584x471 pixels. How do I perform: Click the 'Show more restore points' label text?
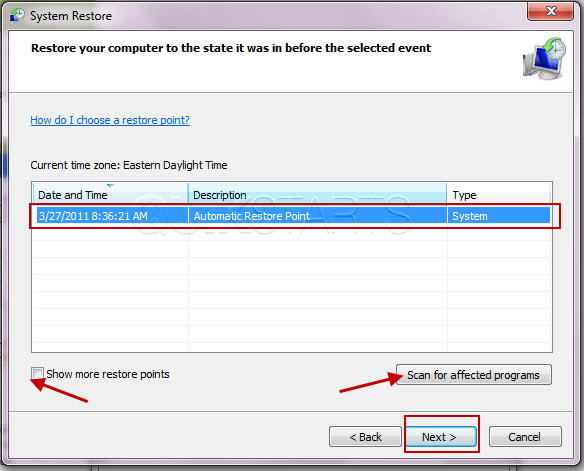[108, 374]
